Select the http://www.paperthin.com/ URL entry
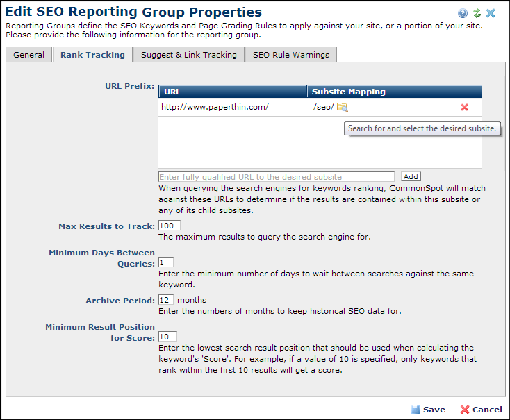This screenshot has height=420, width=510. [215, 107]
